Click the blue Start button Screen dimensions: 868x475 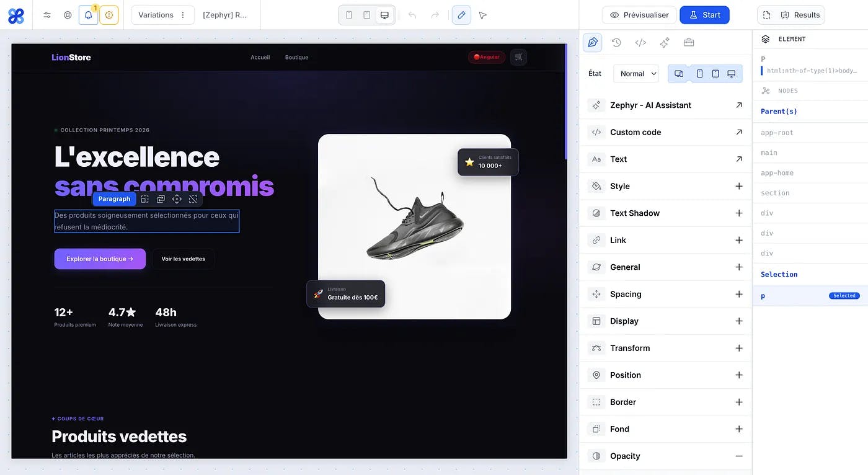(x=704, y=15)
